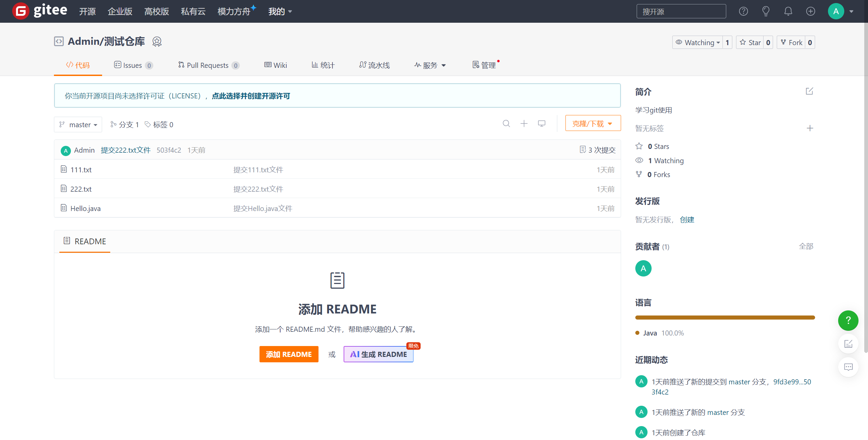Expand the 服务 dropdown menu

coord(430,65)
